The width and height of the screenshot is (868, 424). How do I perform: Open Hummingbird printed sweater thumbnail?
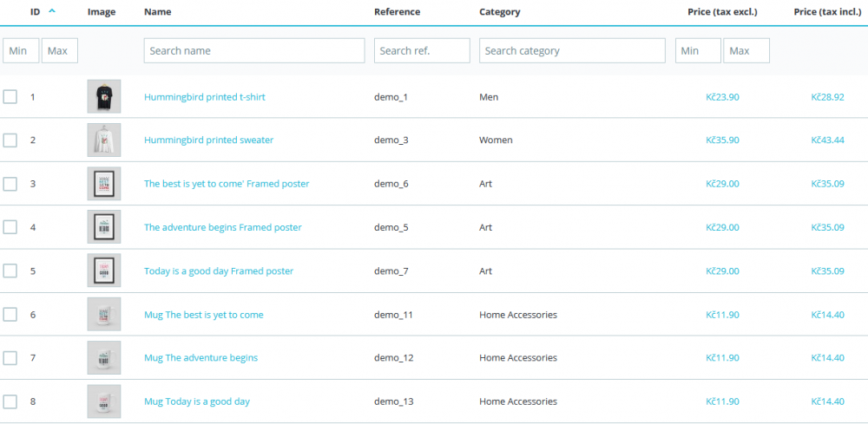click(104, 140)
